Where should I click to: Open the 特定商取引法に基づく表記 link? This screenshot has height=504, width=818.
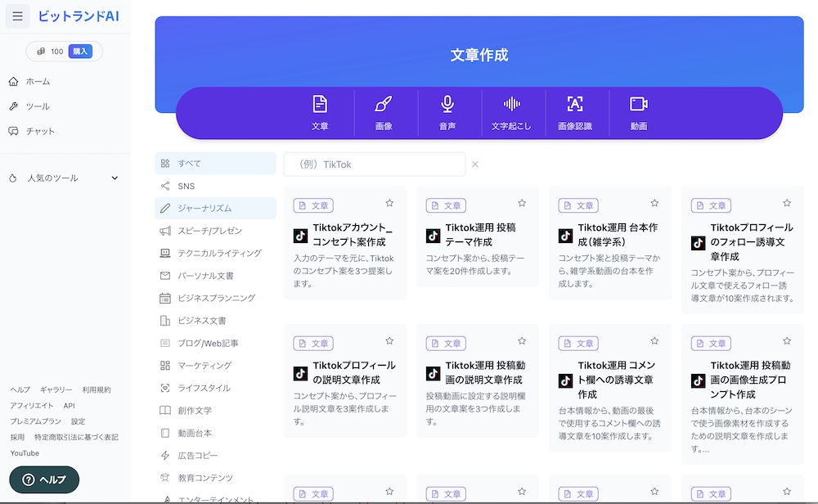point(76,437)
